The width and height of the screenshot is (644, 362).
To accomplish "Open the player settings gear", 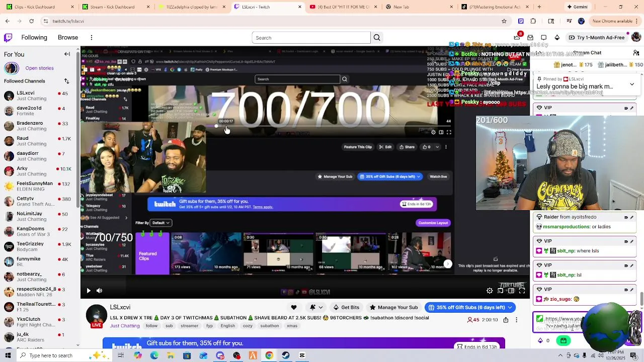I will coord(490,291).
